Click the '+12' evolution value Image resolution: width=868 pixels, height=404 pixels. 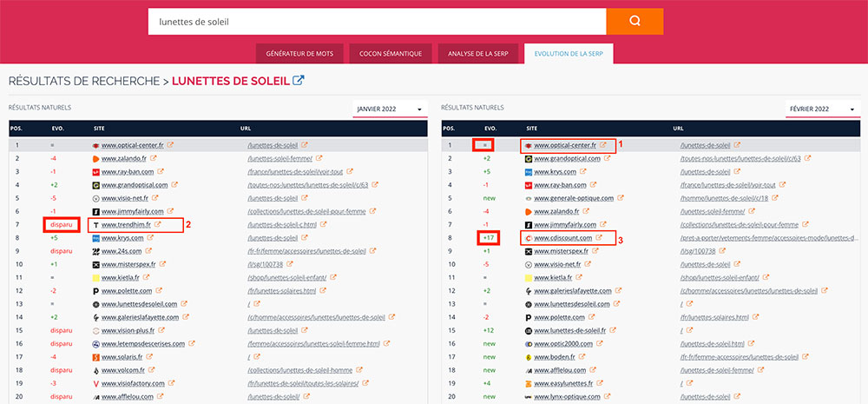(490, 331)
